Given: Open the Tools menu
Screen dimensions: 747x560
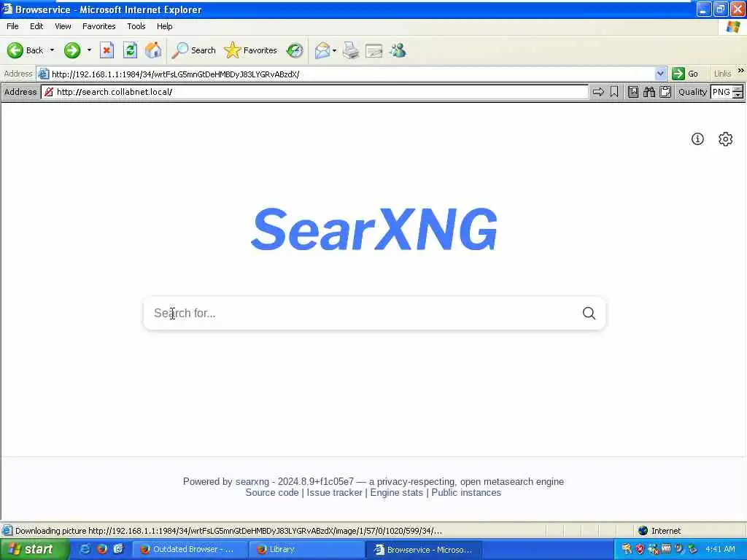Looking at the screenshot, I should 136,26.
